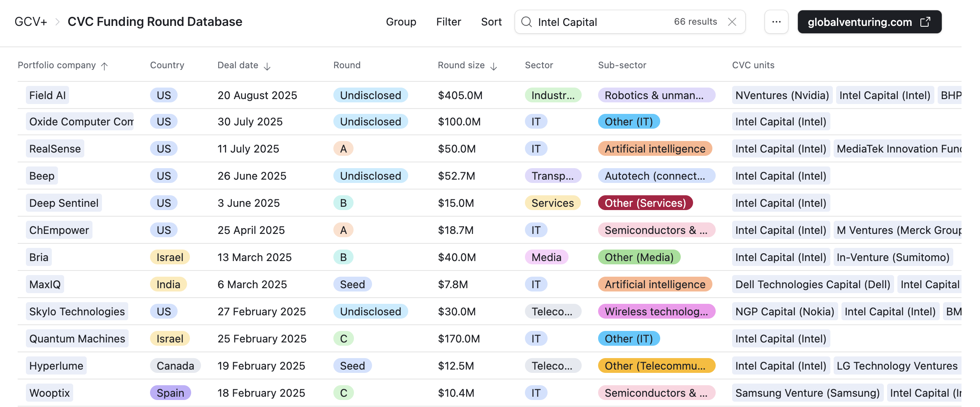The width and height of the screenshot is (980, 407).
Task: Click the orange Artificial intelligence tag for RealSense
Action: point(654,149)
